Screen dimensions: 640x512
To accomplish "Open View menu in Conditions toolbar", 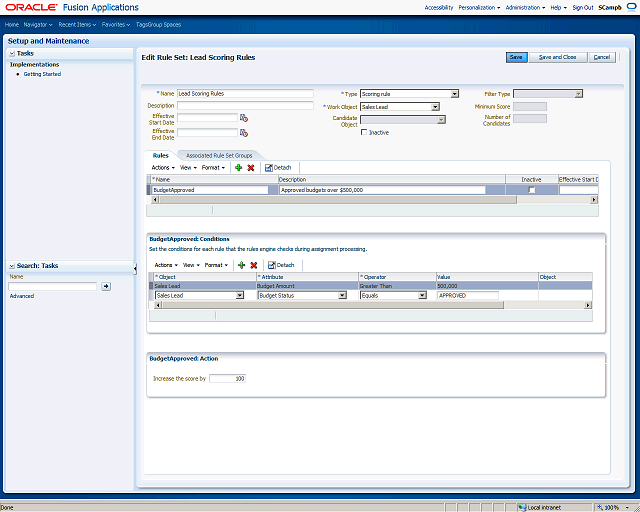I will tap(191, 265).
